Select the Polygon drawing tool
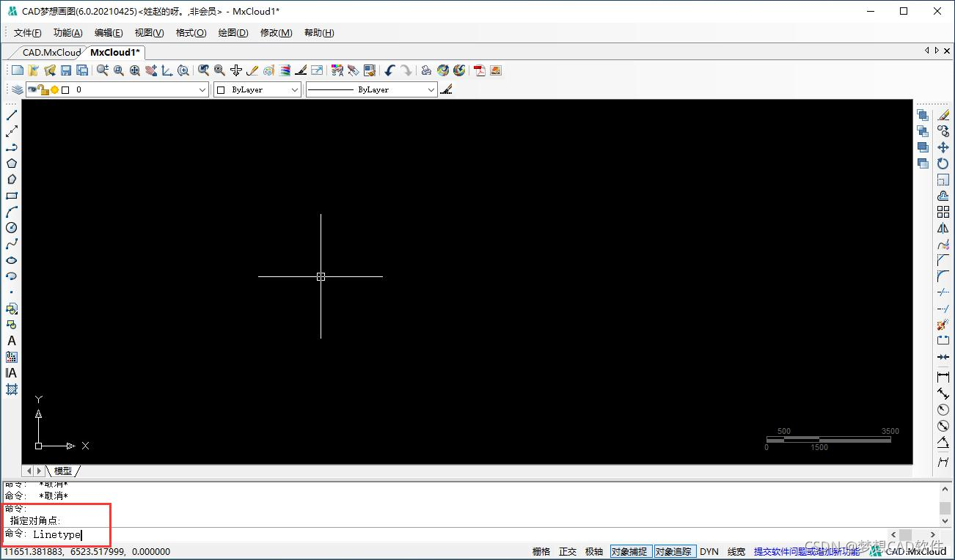 pos(12,163)
